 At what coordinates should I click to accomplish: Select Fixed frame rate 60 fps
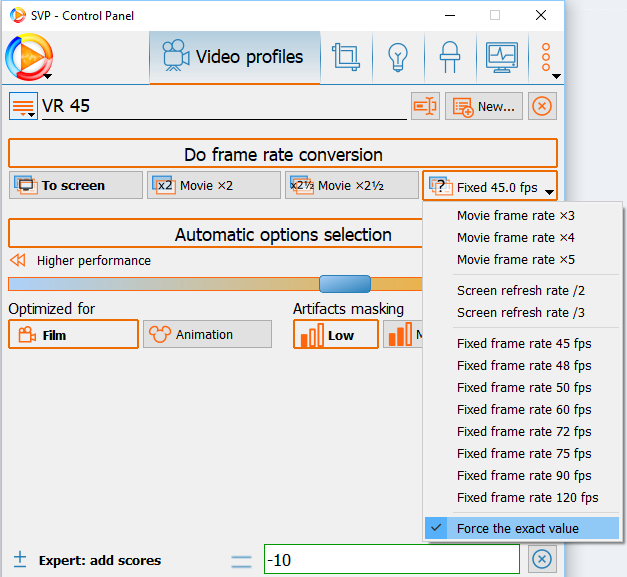pos(523,409)
